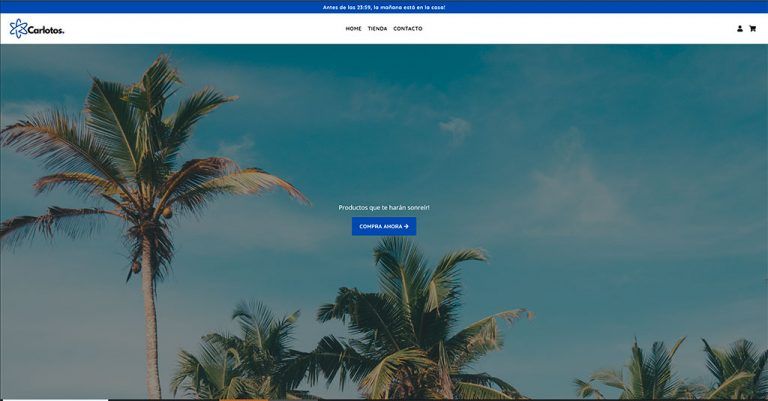Image resolution: width=768 pixels, height=401 pixels.
Task: Open the user account icon
Action: point(740,29)
